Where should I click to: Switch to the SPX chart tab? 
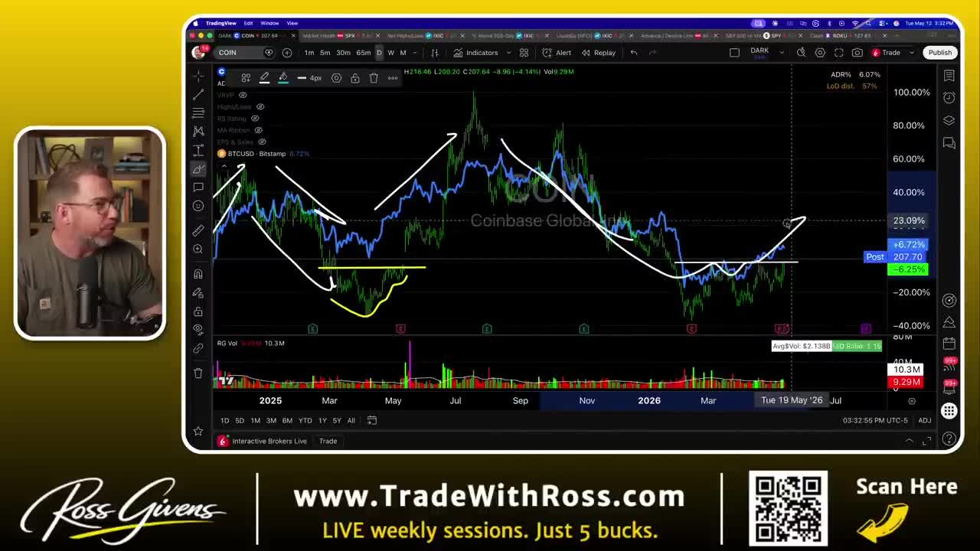point(338,36)
